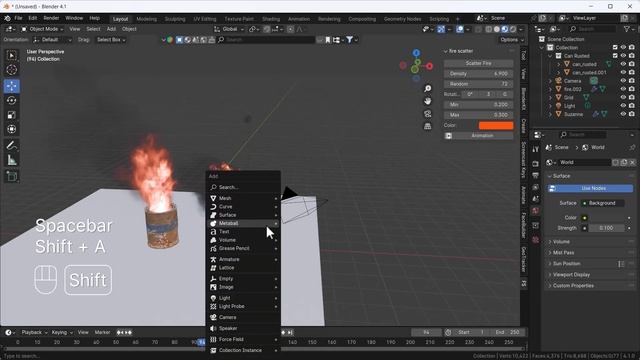Screen dimensions: 640x360
Task: Switch perspective/orthographic grid icon
Action: point(427,126)
